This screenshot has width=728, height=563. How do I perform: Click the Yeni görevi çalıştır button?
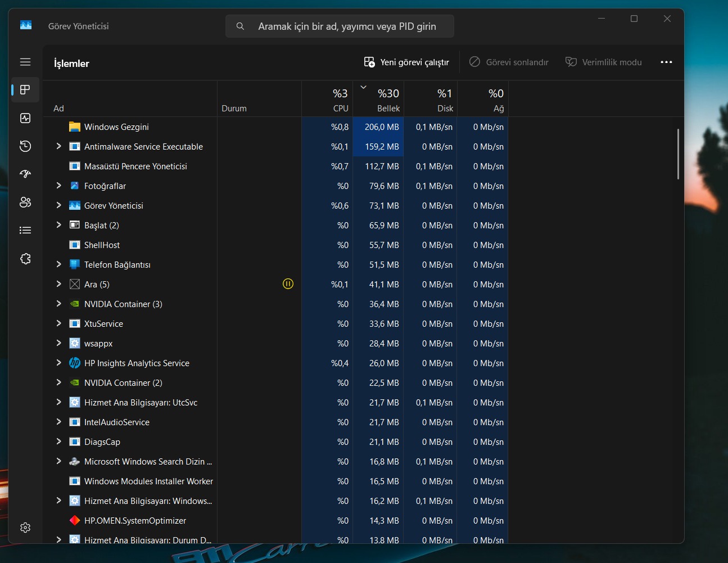click(406, 62)
